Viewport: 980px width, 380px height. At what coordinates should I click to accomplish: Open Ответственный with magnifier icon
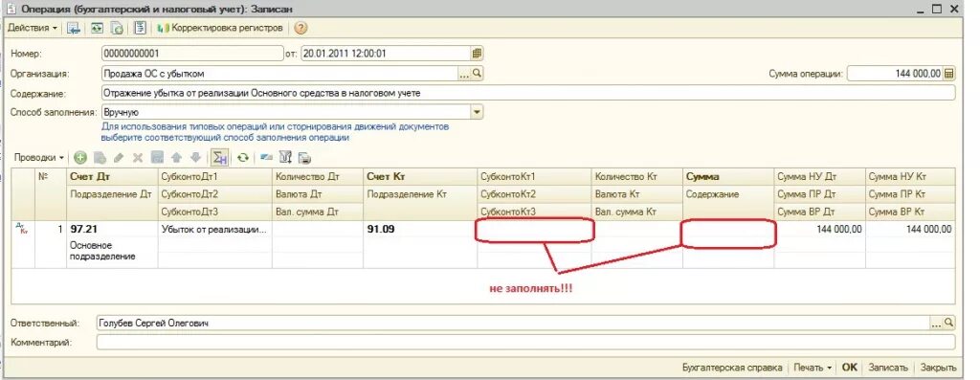coord(948,324)
